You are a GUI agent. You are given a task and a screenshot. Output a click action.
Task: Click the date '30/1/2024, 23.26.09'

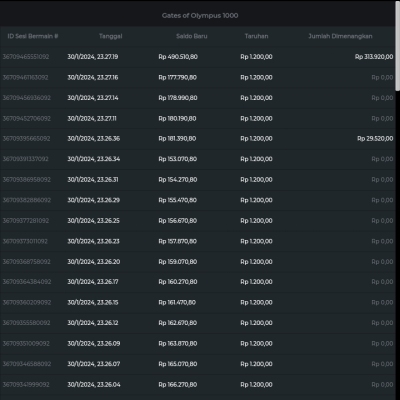coord(94,343)
